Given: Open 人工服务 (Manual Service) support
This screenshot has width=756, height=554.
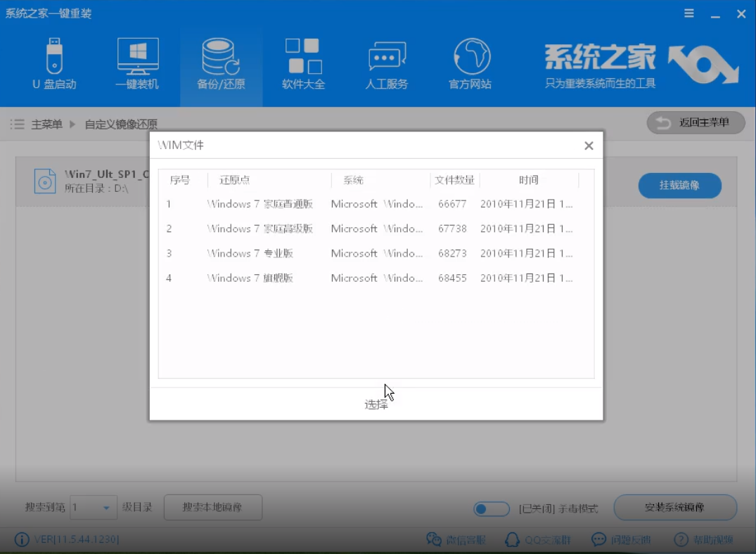Looking at the screenshot, I should 386,65.
